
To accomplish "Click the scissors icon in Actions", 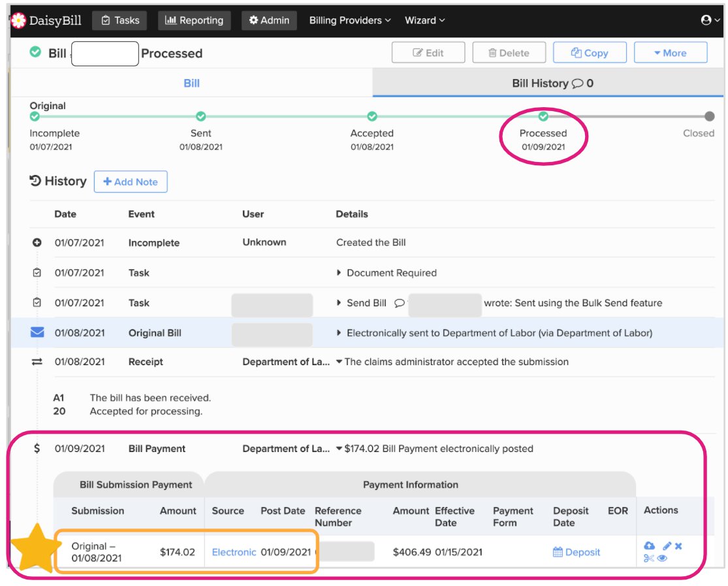I will tap(648, 558).
